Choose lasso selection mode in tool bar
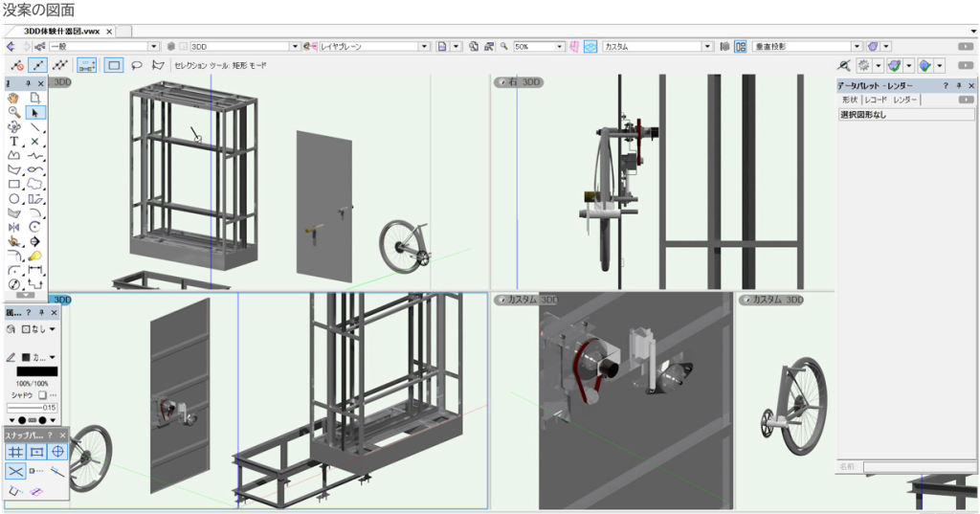 click(136, 65)
